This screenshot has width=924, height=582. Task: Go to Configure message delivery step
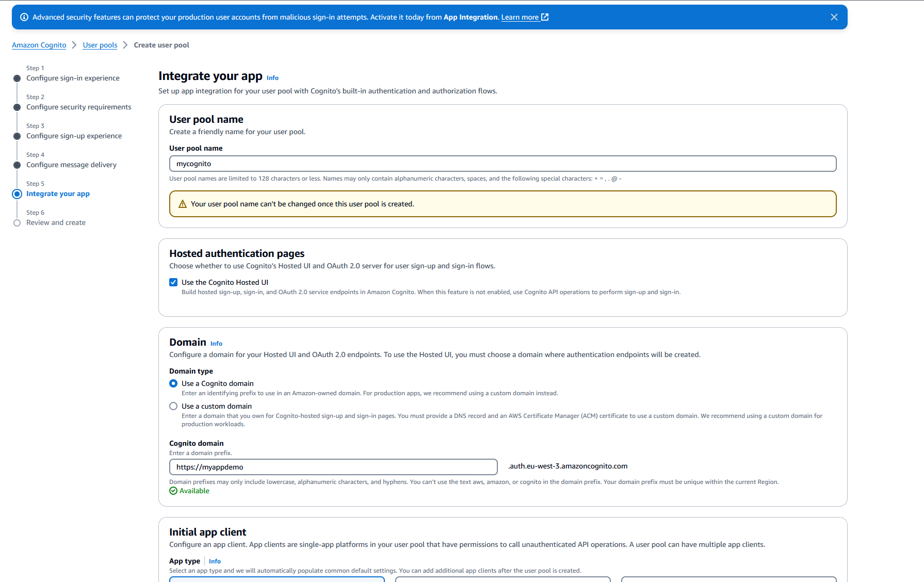click(x=71, y=165)
